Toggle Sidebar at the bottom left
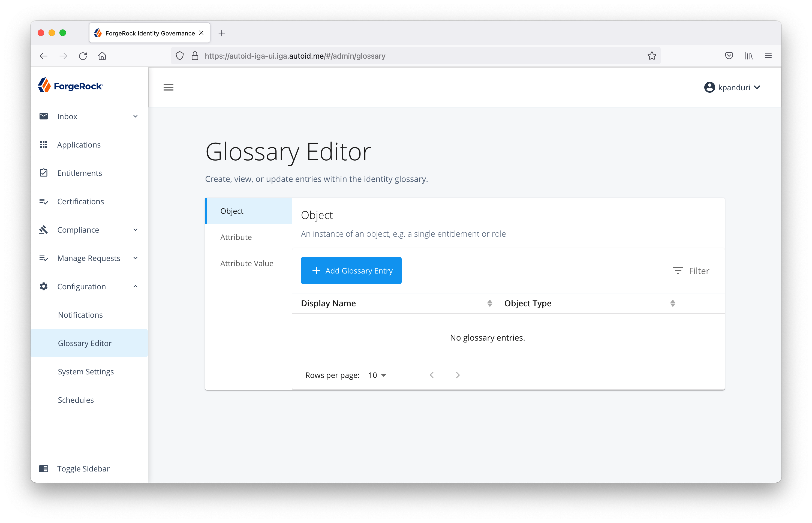Viewport: 812px width, 523px height. pyautogui.click(x=83, y=469)
